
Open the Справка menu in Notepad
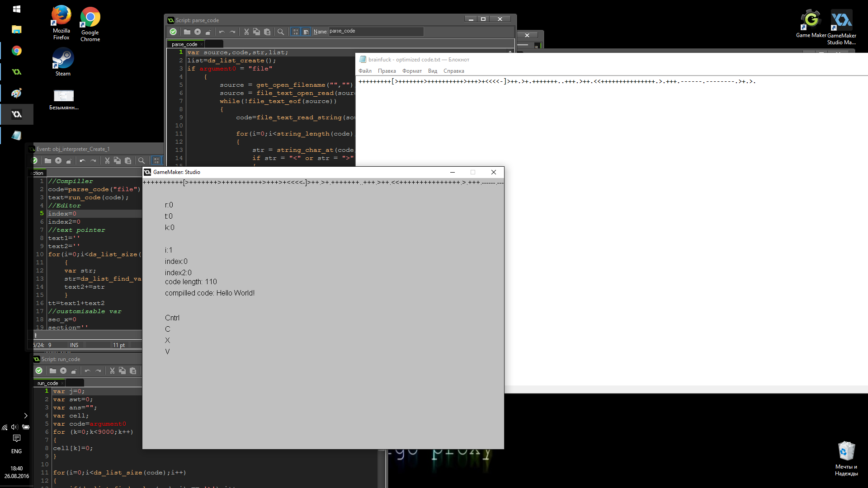coord(453,71)
